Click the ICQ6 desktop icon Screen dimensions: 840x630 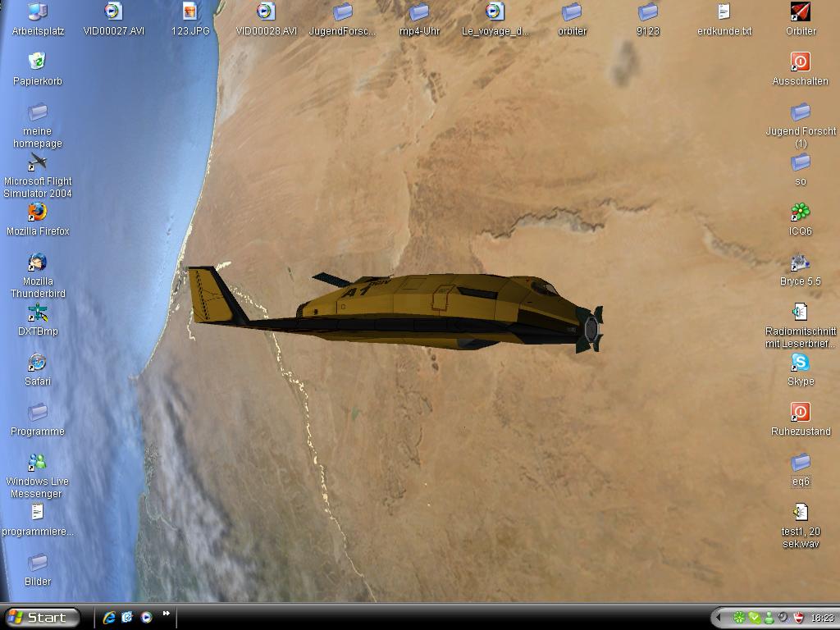click(x=800, y=212)
